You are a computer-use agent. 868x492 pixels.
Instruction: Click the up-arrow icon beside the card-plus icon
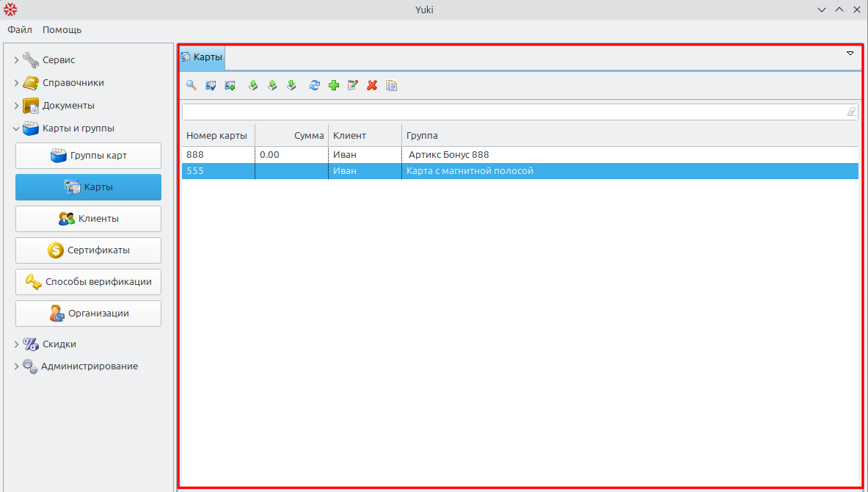(x=253, y=85)
